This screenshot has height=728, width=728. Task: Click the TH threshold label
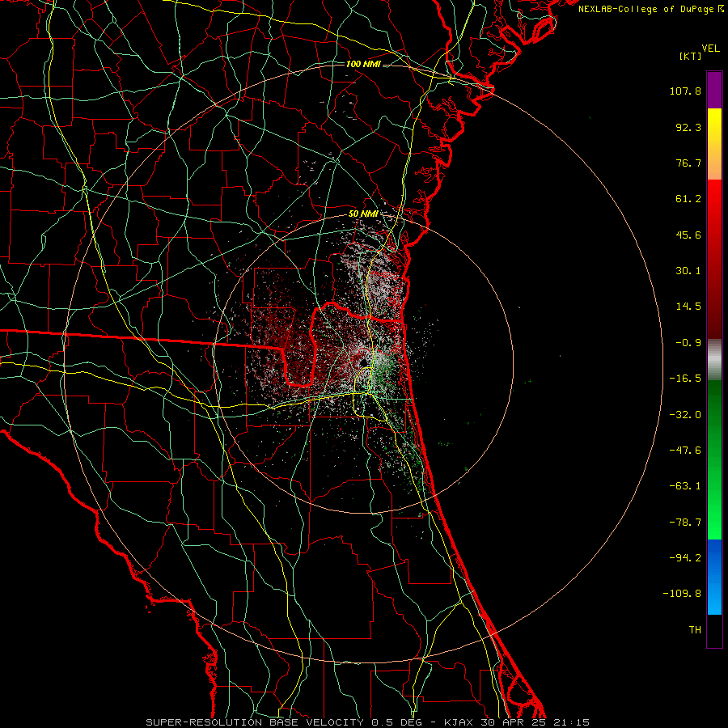pyautogui.click(x=695, y=630)
